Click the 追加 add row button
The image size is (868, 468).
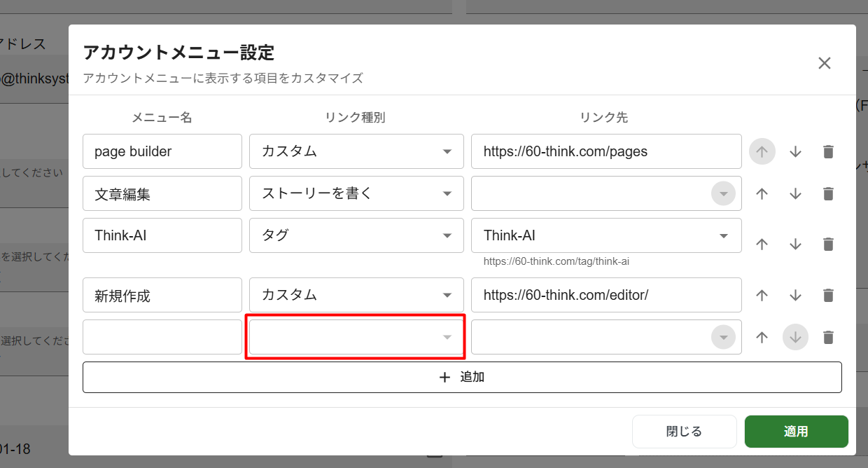pyautogui.click(x=462, y=377)
